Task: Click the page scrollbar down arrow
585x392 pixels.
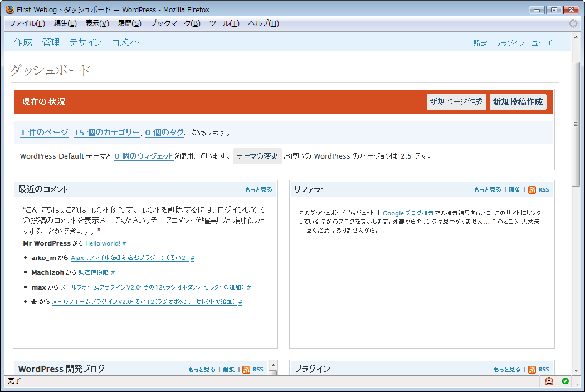Action: (576, 370)
